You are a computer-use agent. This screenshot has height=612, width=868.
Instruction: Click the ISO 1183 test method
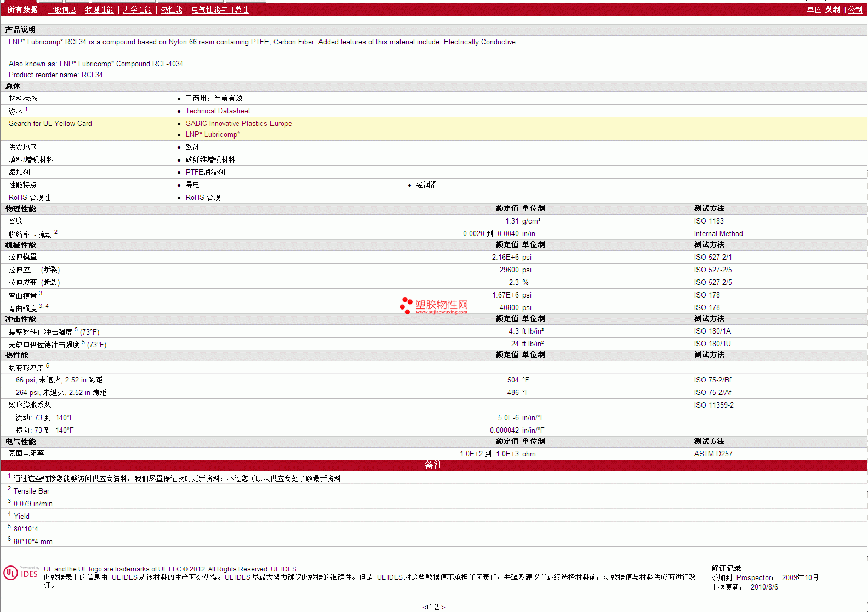[x=709, y=221]
